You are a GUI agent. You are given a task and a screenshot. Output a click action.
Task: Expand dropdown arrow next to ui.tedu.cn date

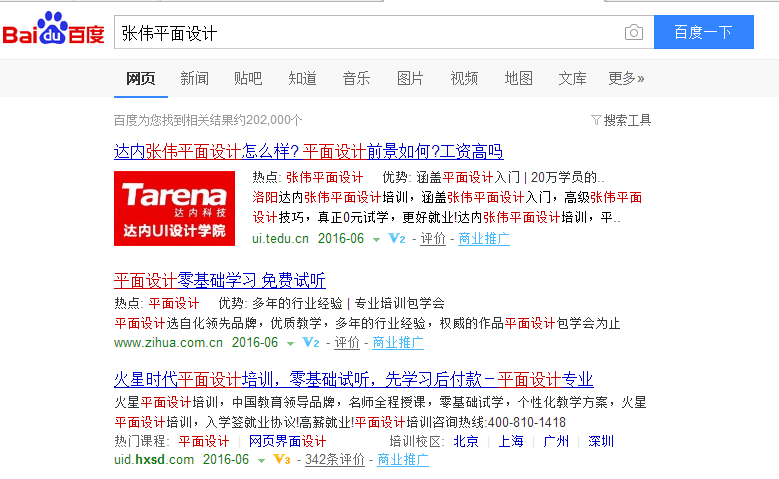coord(376,240)
